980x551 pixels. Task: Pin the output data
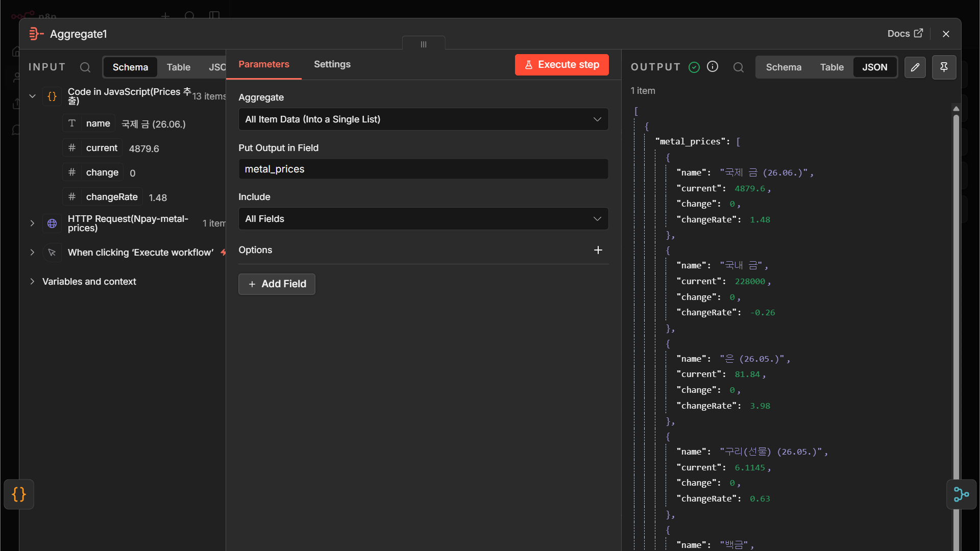[x=944, y=67]
